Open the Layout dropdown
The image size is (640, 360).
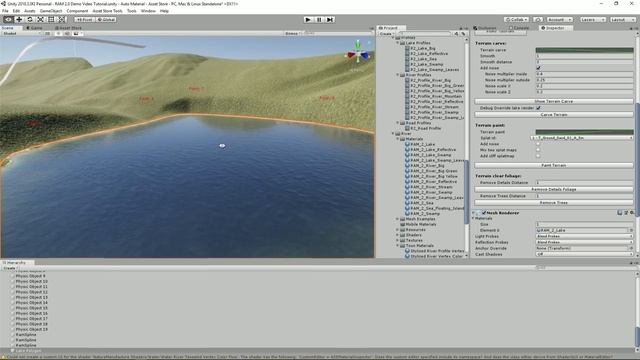[623, 19]
